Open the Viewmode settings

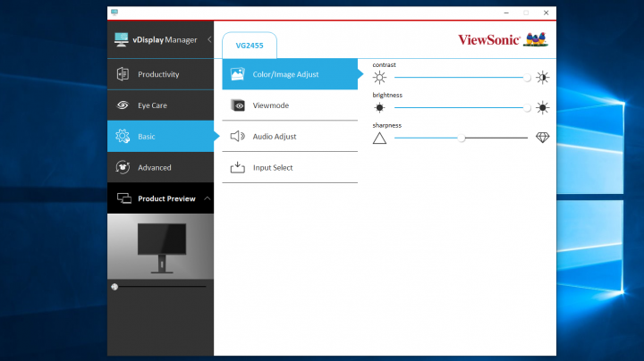[290, 105]
